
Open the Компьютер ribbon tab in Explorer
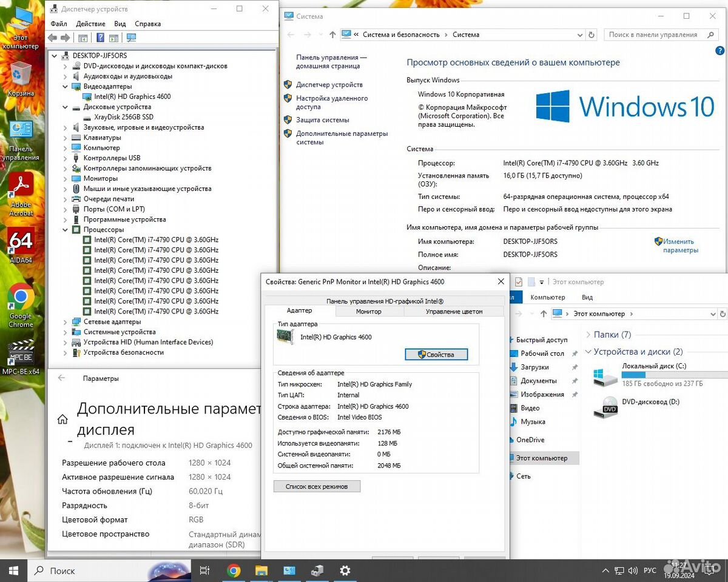click(x=547, y=297)
